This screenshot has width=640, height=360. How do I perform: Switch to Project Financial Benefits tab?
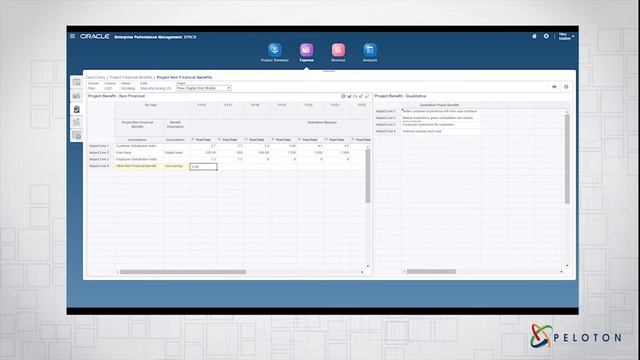point(131,77)
